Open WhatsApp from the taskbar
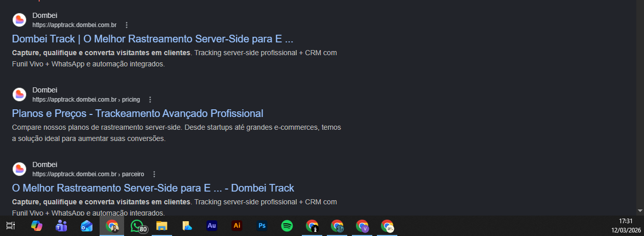644x236 pixels. pyautogui.click(x=137, y=226)
